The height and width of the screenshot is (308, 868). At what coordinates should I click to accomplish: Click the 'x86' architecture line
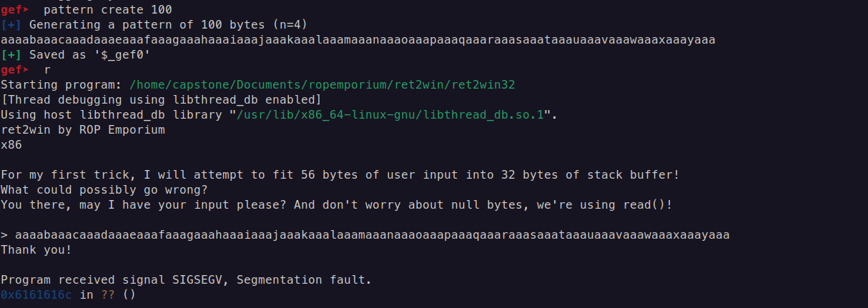pos(11,144)
